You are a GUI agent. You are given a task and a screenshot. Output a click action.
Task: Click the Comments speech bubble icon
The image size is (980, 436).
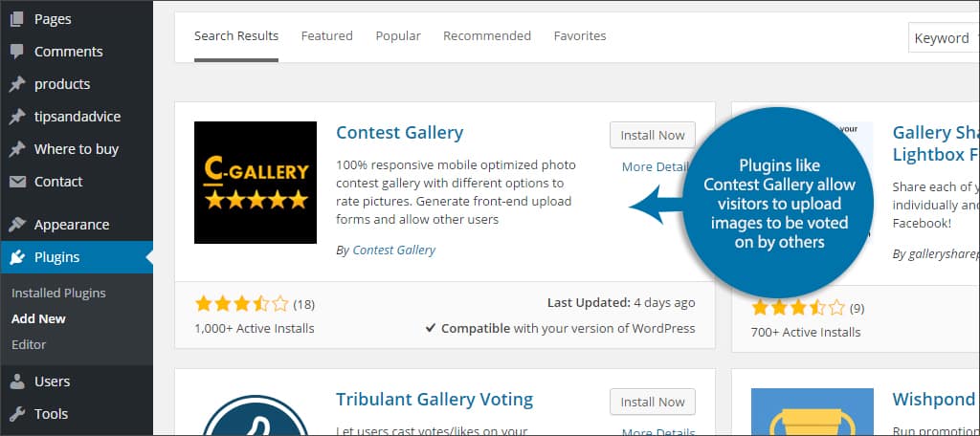17,52
